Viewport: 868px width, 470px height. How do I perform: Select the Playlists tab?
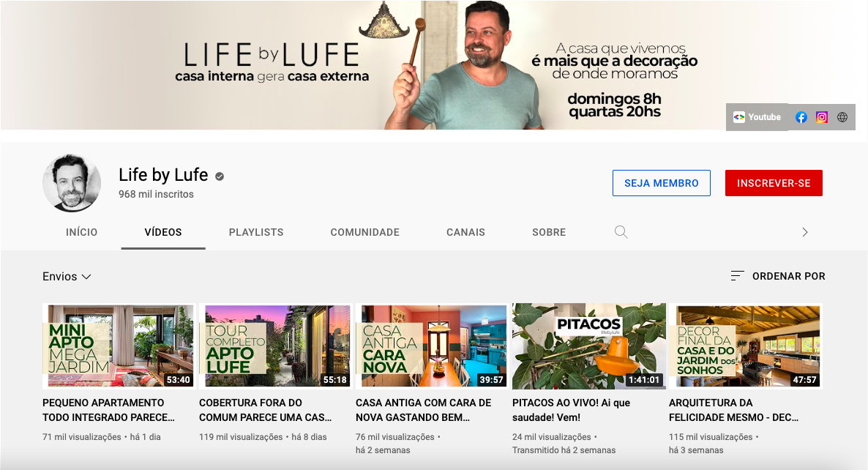tap(256, 232)
